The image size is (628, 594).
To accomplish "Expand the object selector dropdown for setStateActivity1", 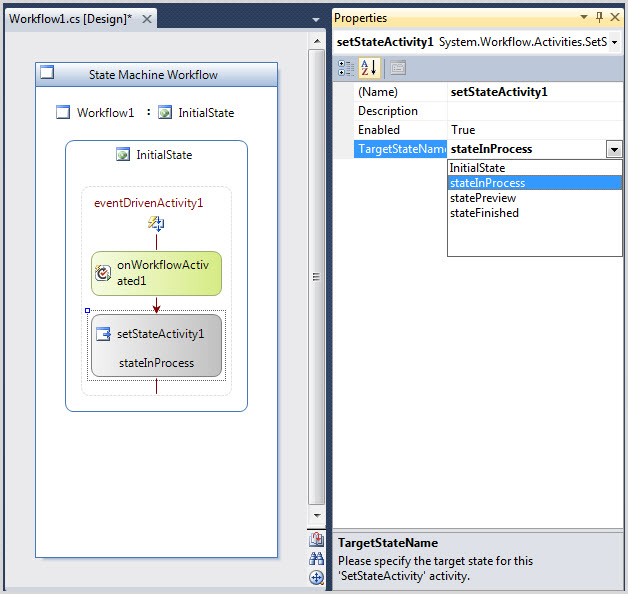I will pos(614,42).
